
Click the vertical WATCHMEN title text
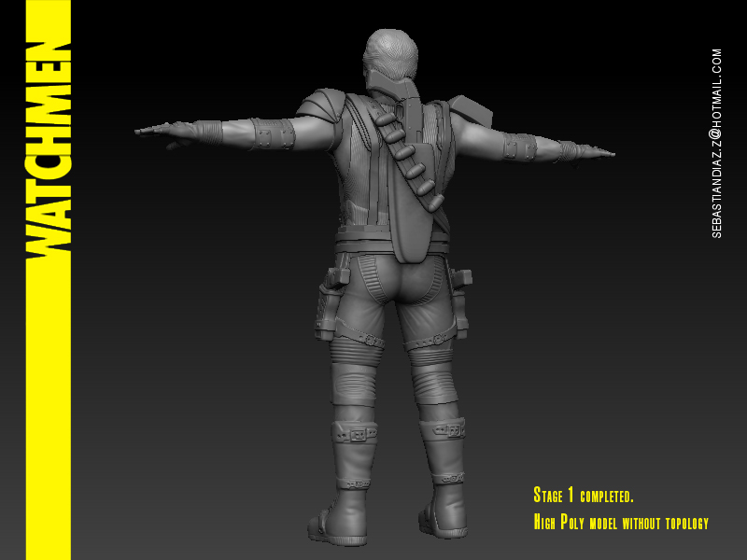point(49,150)
